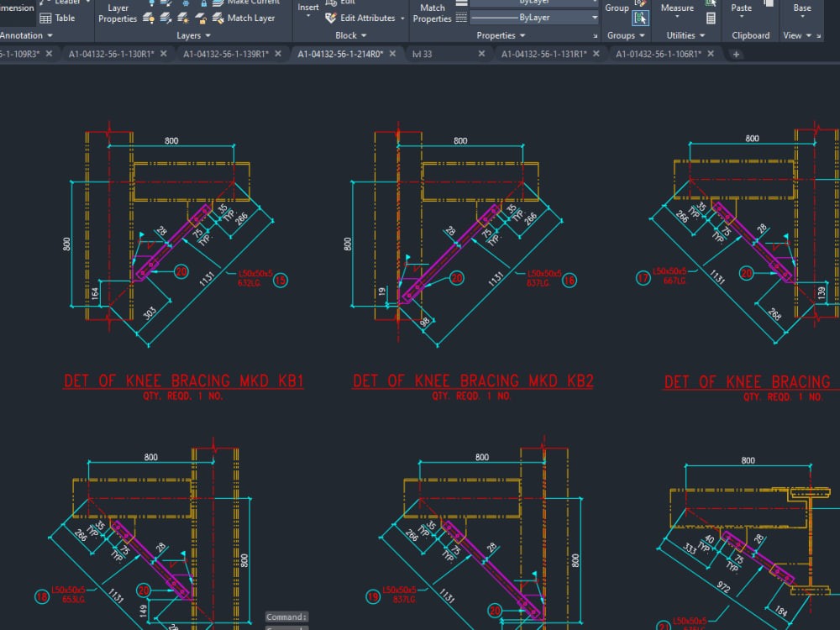
Task: Click the Layer Properties button
Action: tap(118, 13)
